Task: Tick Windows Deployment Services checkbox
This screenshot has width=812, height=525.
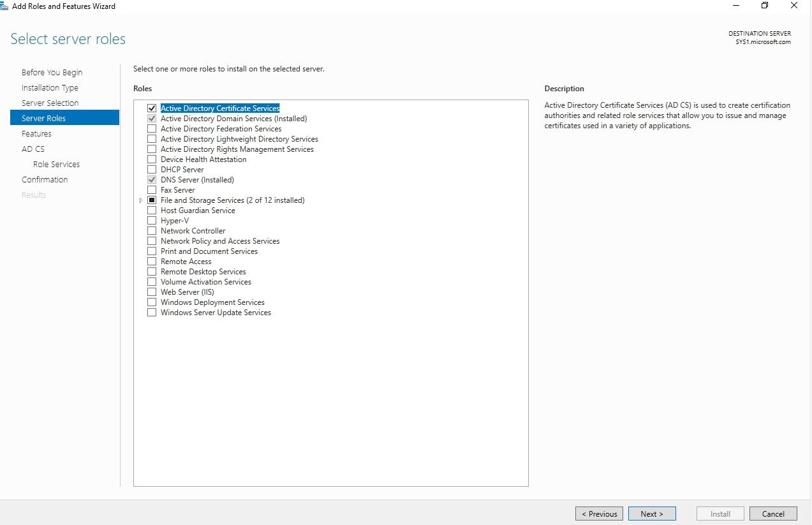Action: click(152, 302)
